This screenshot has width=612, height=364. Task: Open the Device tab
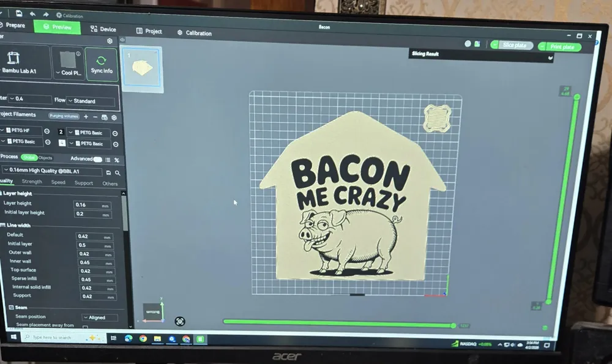click(103, 29)
